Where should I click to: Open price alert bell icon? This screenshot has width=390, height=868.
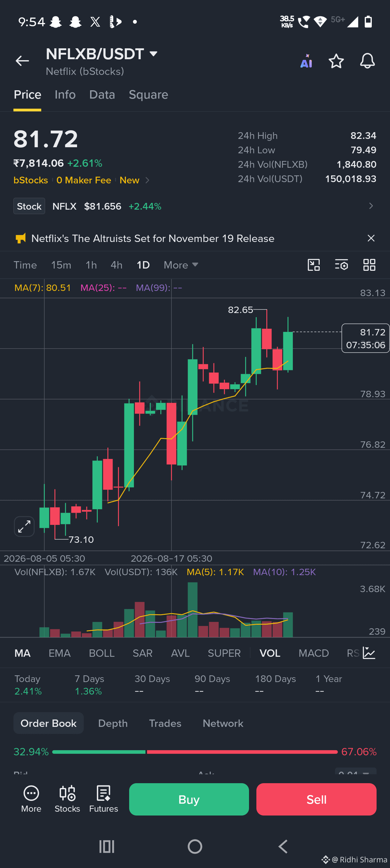[367, 61]
